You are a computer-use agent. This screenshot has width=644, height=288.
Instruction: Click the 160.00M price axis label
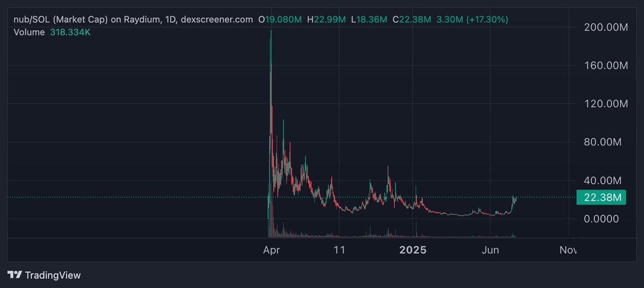coord(606,66)
